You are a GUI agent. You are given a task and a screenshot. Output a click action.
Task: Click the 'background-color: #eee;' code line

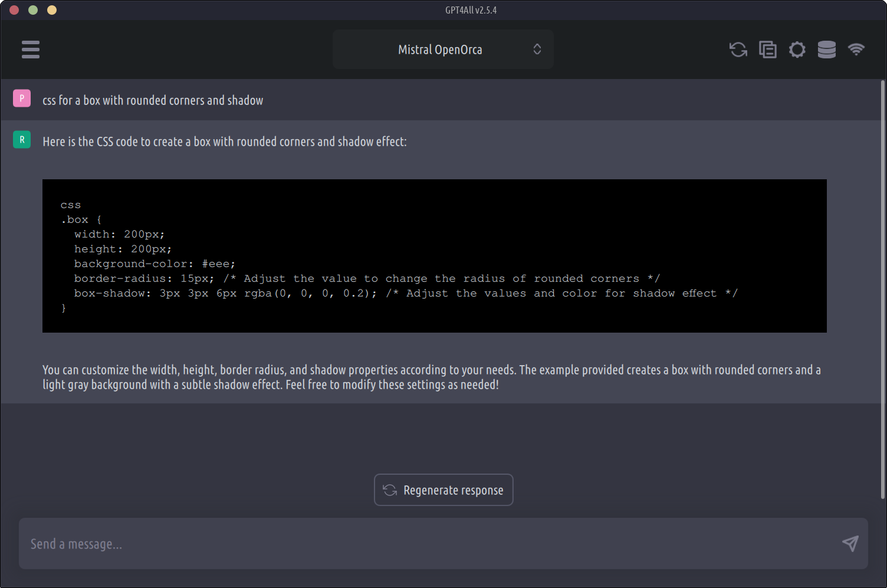click(x=155, y=264)
